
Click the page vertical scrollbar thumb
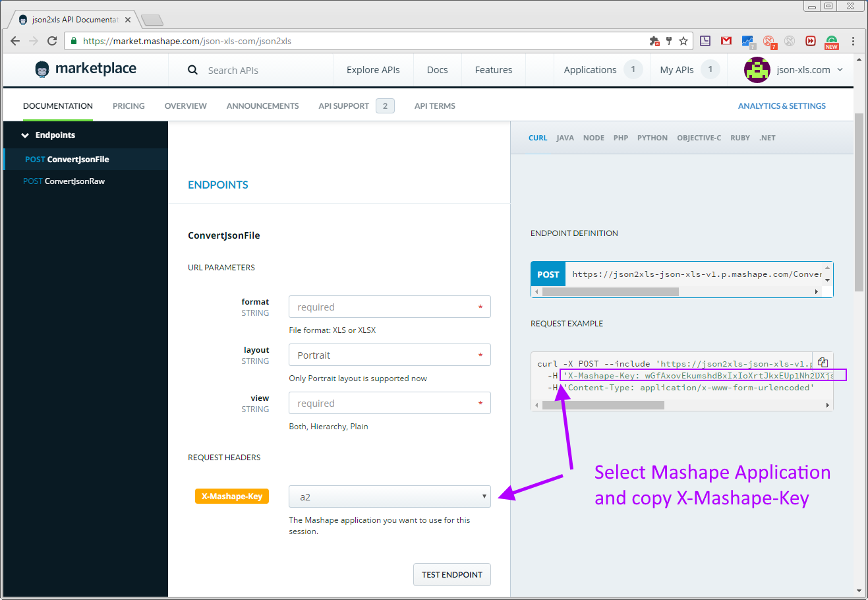click(x=859, y=202)
